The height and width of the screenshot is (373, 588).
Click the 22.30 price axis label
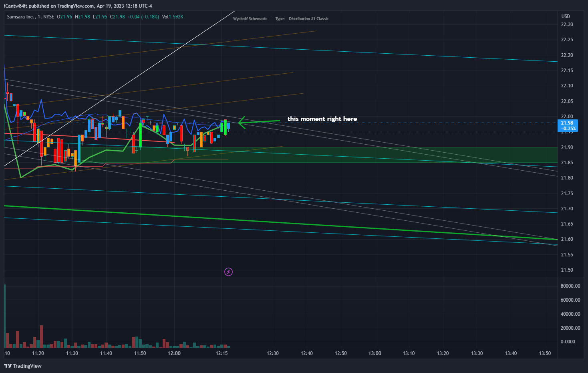(x=567, y=24)
